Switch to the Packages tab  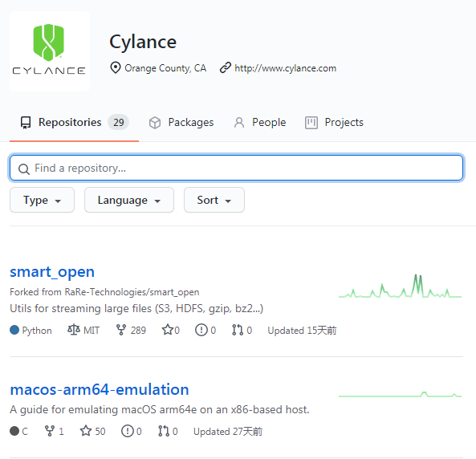(x=181, y=123)
